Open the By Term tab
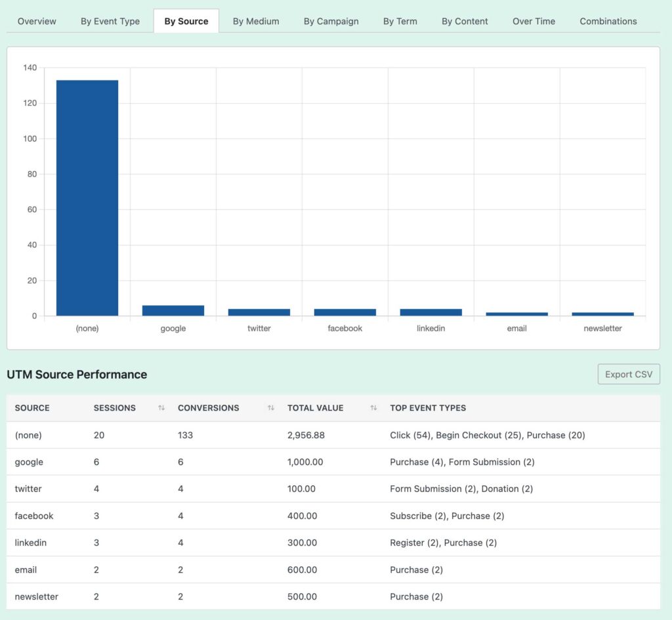This screenshot has height=620, width=672. coord(400,21)
